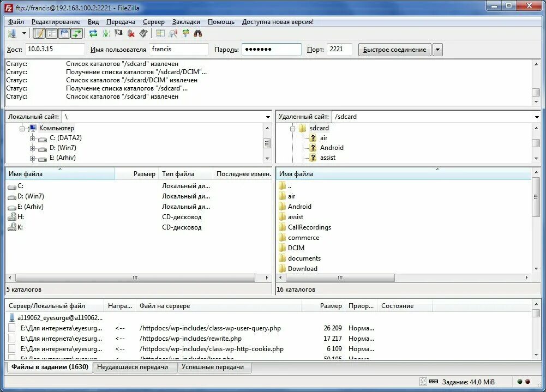546x392 pixels.
Task: Select Файлы в задании (1630) tab
Action: coord(50,367)
